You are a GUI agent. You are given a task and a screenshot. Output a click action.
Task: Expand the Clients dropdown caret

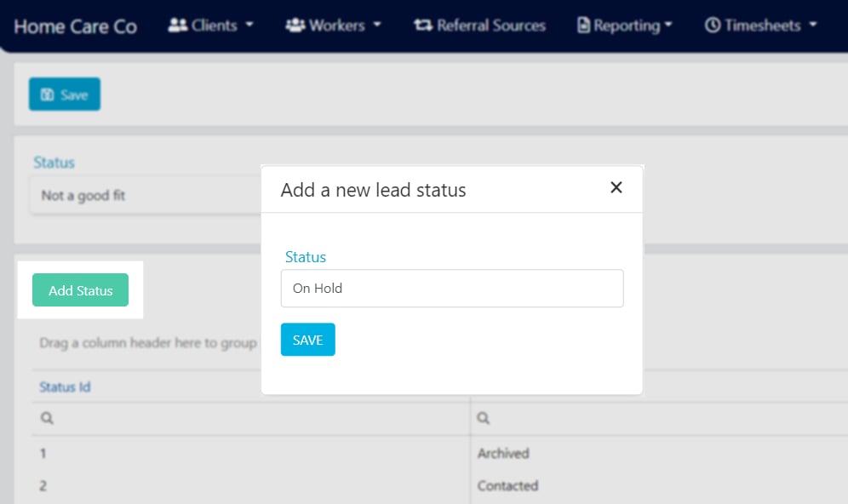click(249, 25)
